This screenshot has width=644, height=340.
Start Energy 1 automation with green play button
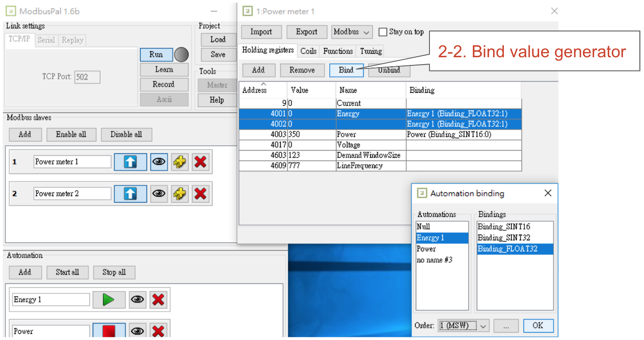tap(109, 300)
